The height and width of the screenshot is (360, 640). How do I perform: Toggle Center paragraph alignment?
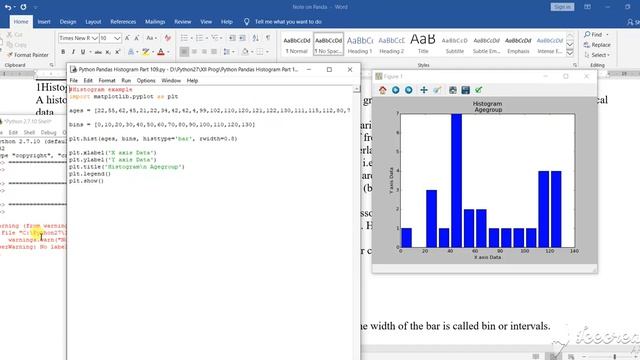[x=194, y=52]
